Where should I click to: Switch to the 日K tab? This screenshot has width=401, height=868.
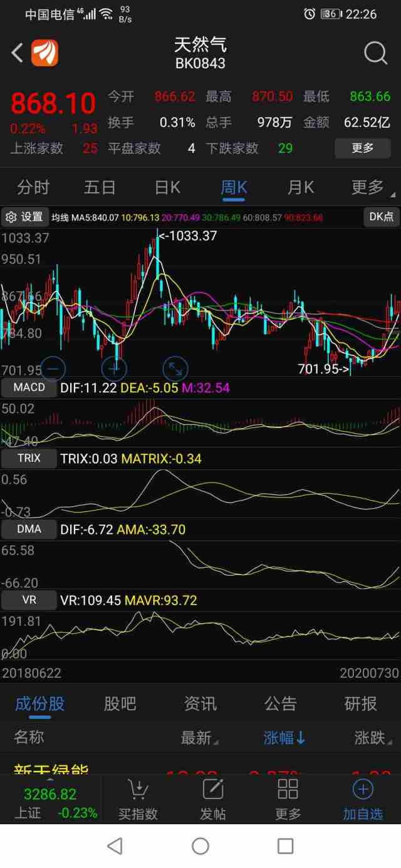point(167,187)
